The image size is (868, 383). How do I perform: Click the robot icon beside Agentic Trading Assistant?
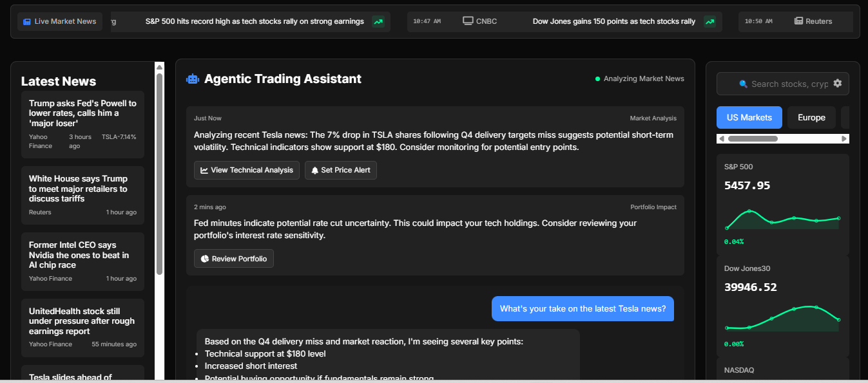pyautogui.click(x=193, y=79)
